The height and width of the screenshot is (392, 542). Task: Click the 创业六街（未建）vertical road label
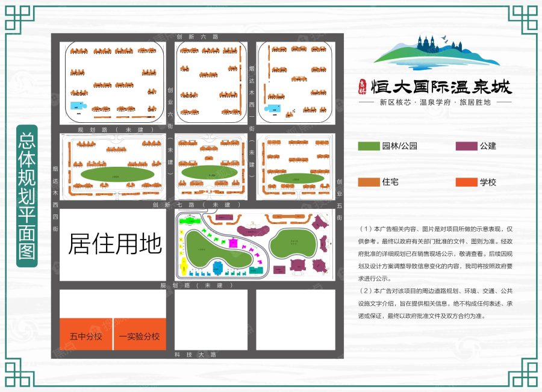(x=170, y=131)
